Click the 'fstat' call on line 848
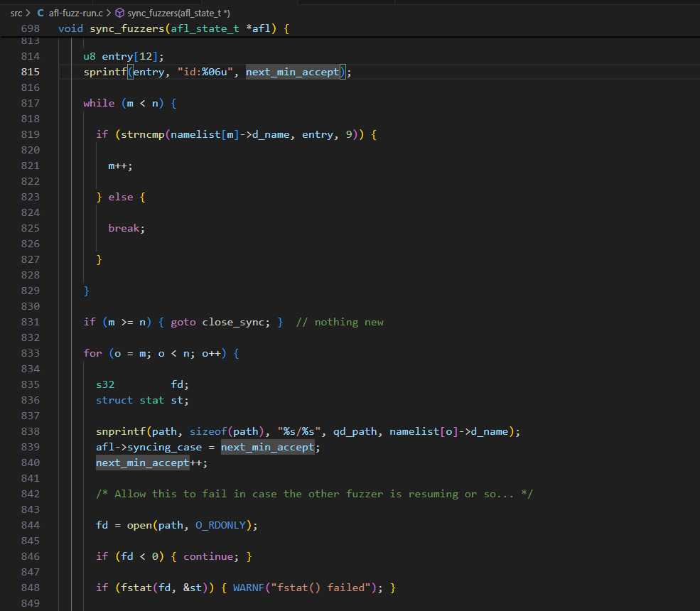700x611 pixels. tap(136, 588)
